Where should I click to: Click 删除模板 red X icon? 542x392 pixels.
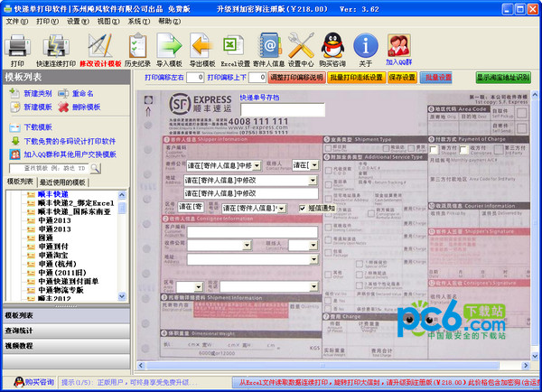[63, 107]
